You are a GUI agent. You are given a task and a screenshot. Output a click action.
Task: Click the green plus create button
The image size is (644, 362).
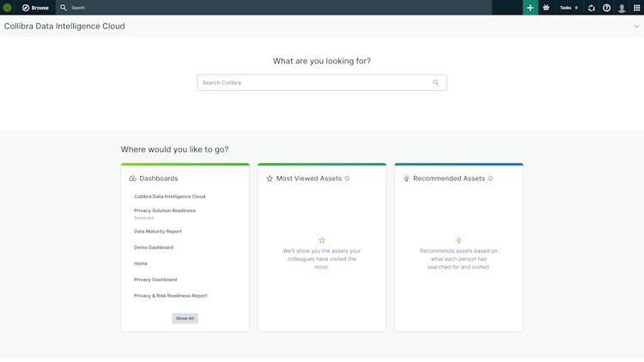(531, 8)
